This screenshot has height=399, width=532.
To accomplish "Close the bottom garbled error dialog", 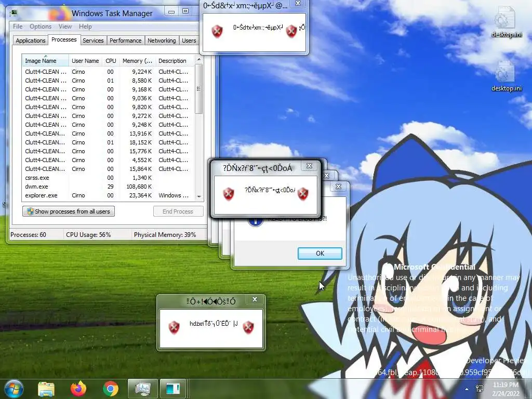I will [x=255, y=299].
